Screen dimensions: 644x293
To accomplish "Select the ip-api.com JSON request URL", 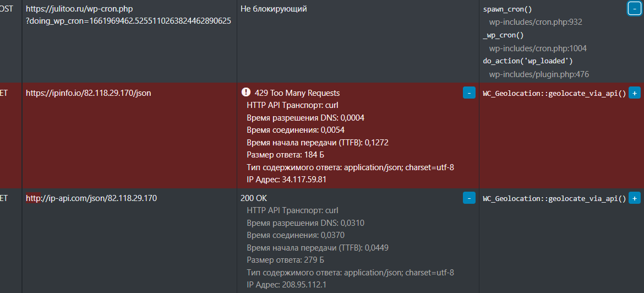I will click(91, 198).
